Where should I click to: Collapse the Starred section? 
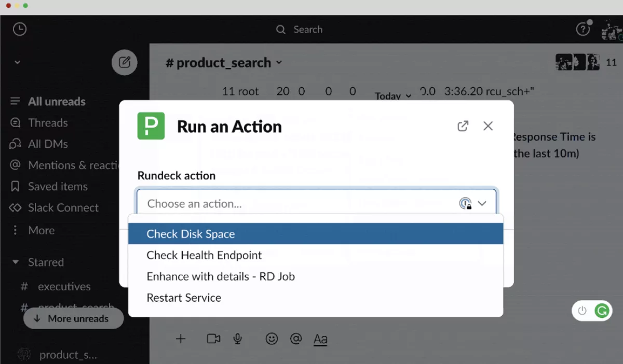point(16,262)
